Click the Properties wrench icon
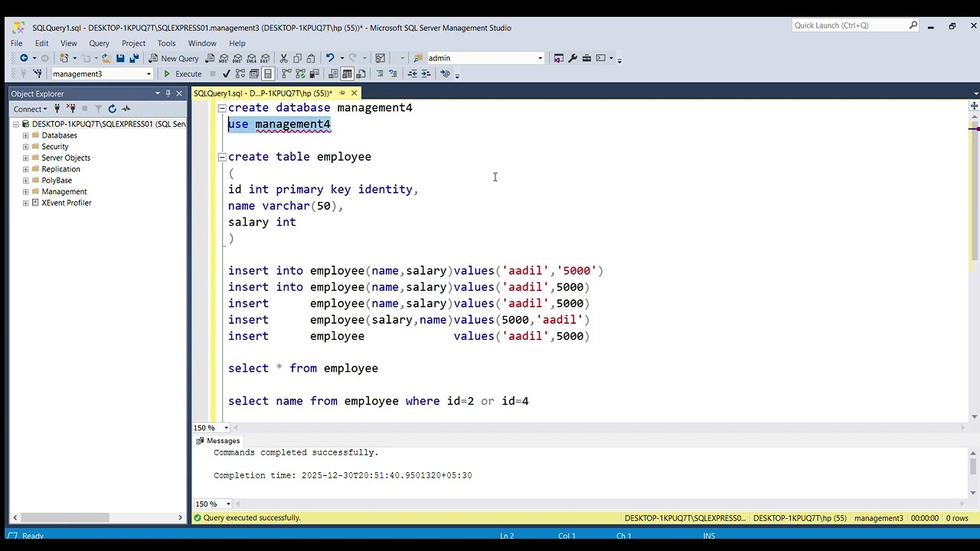The width and height of the screenshot is (980, 551). [573, 58]
